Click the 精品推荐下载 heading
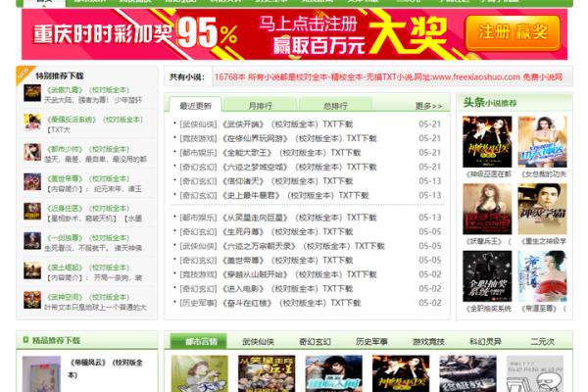This screenshot has width=588, height=392. click(x=56, y=341)
